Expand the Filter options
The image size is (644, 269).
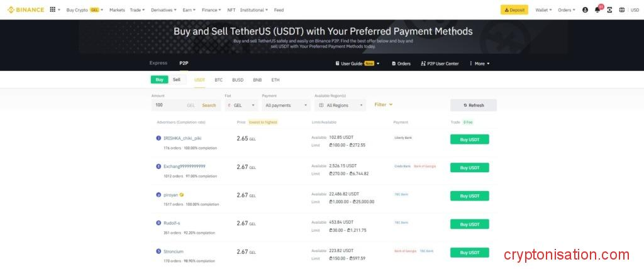pyautogui.click(x=383, y=105)
